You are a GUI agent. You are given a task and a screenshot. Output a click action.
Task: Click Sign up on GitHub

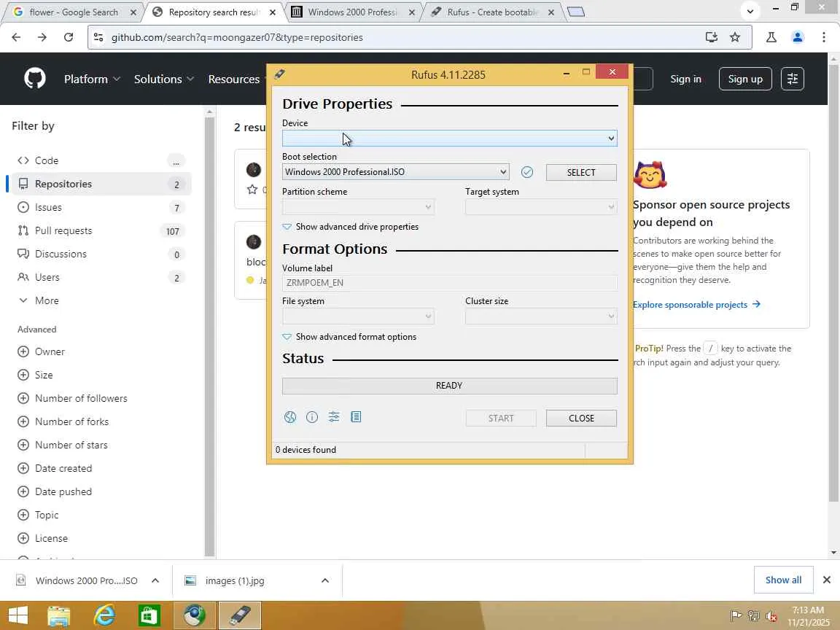pos(745,79)
